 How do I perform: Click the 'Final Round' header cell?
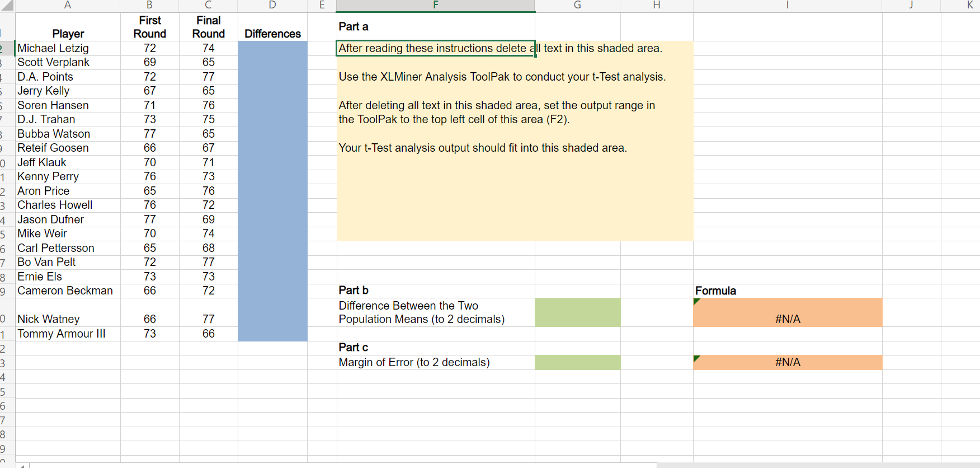[209, 27]
